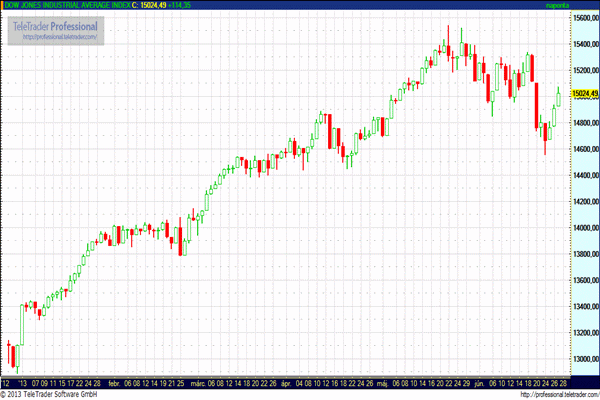The height and width of the screenshot is (400, 600).
Task: Click the '13 year marker on time axis
Action: 23,382
